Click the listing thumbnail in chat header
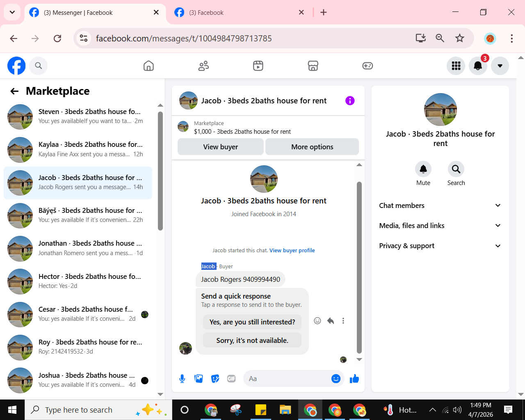Screen dimensions: 525x420 pyautogui.click(x=189, y=100)
